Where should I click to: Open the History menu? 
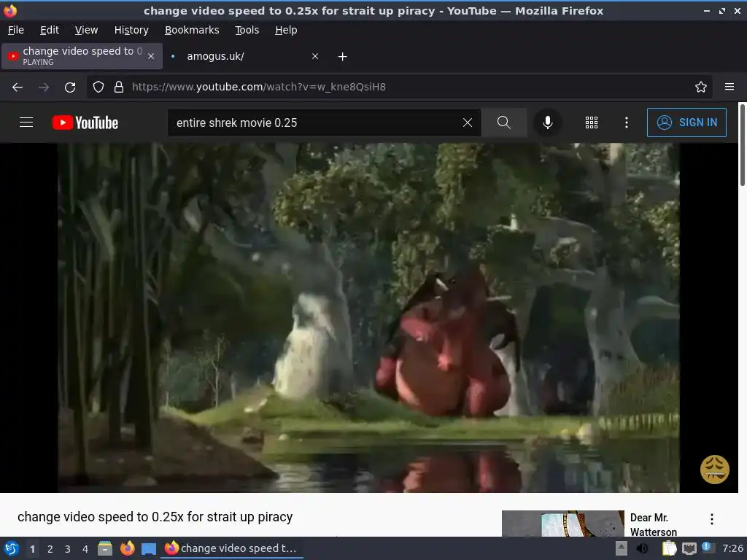click(x=131, y=30)
